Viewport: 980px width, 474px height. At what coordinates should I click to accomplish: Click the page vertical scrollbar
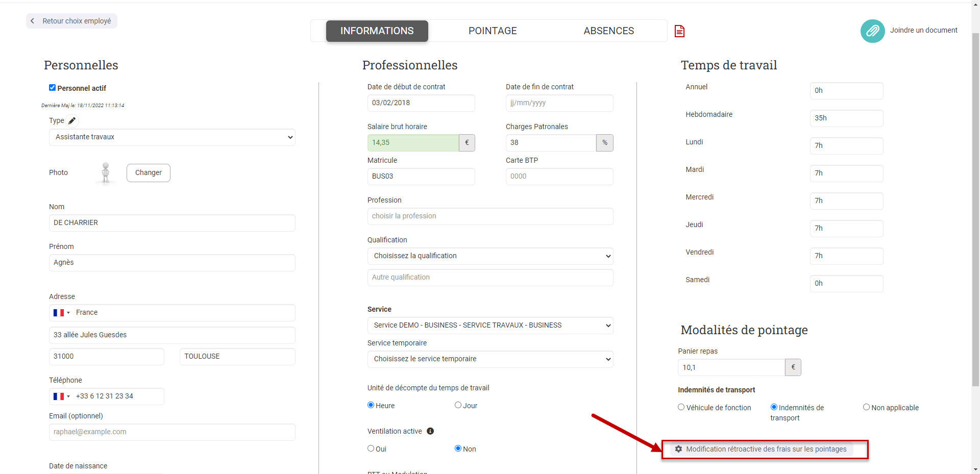click(x=975, y=204)
